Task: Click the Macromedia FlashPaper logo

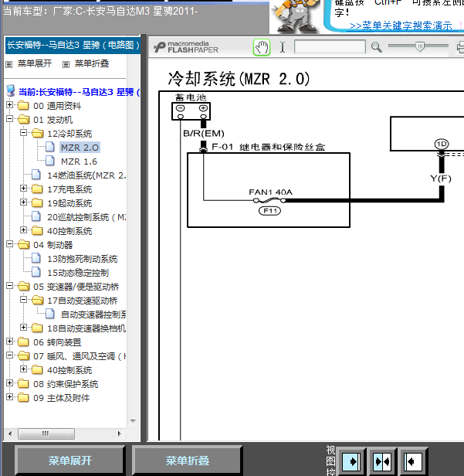Action: pos(186,47)
